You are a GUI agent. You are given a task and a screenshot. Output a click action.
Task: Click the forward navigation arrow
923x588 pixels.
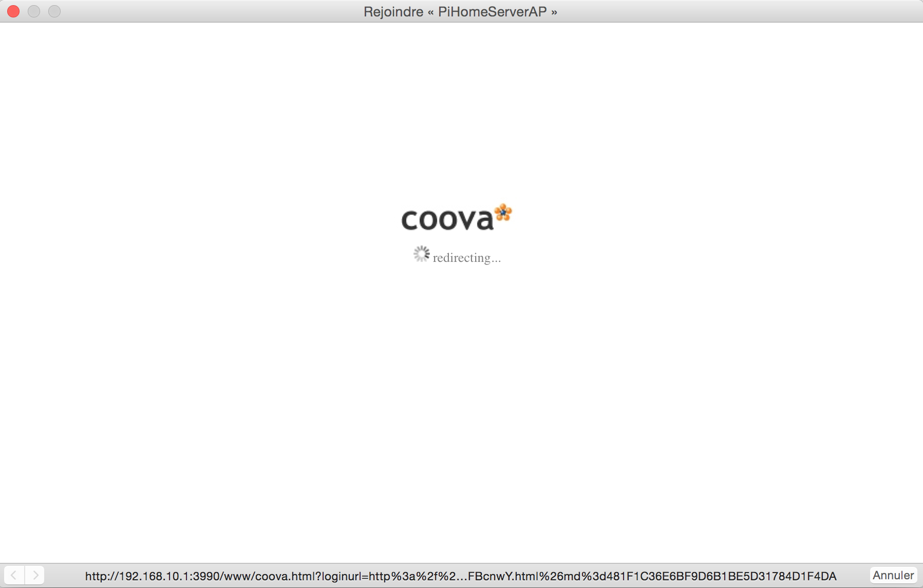click(x=34, y=575)
